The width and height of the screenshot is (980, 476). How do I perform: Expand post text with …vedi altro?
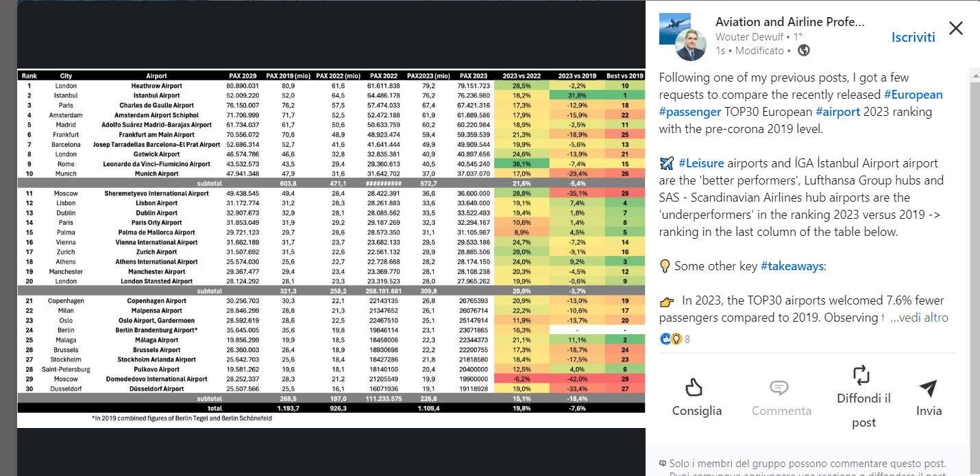click(919, 318)
